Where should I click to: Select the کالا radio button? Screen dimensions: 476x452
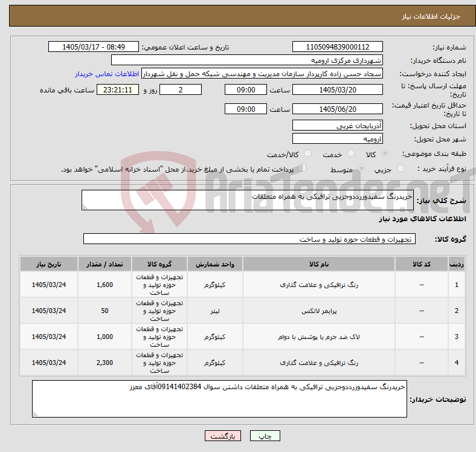pyautogui.click(x=385, y=153)
